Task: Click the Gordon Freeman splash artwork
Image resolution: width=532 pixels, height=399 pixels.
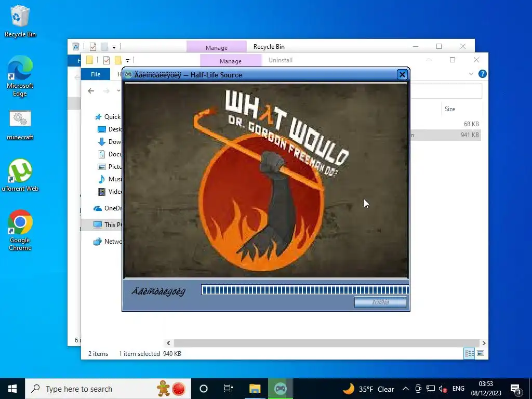Action: 265,180
